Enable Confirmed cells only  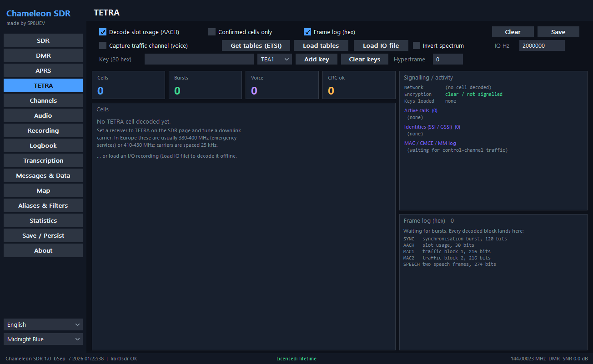tap(212, 32)
